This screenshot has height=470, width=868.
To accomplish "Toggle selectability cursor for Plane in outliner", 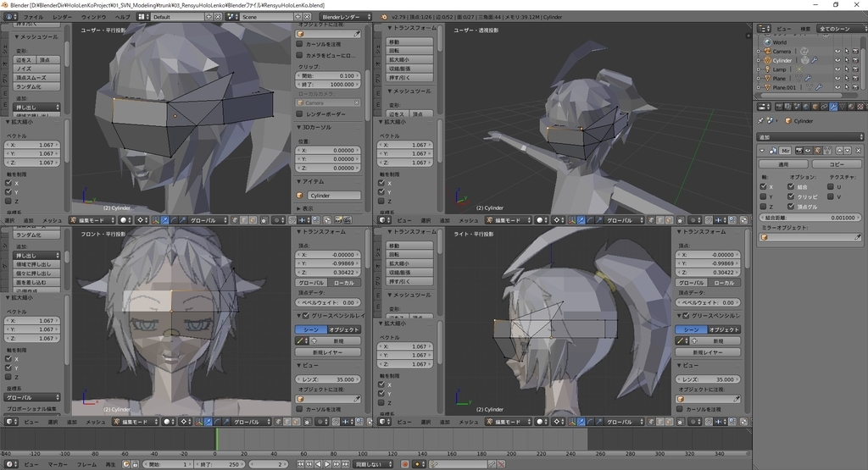I will (x=847, y=78).
